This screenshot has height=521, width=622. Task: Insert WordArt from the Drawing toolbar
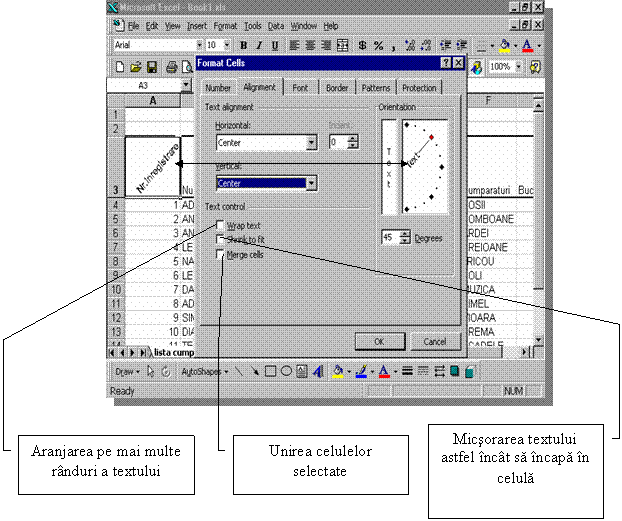pos(317,371)
